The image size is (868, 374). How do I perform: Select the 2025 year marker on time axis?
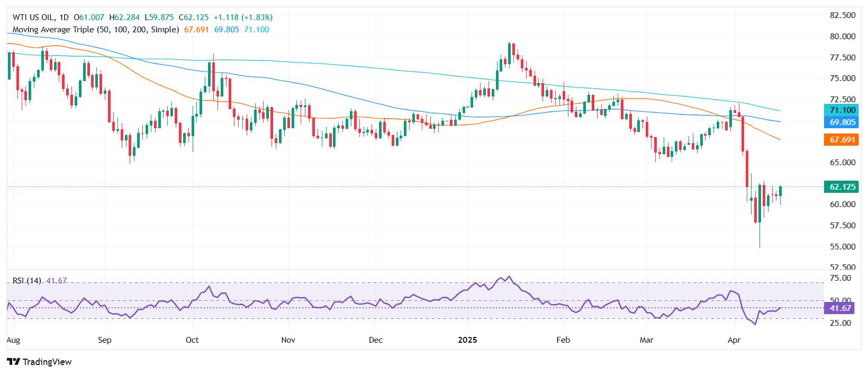(468, 340)
